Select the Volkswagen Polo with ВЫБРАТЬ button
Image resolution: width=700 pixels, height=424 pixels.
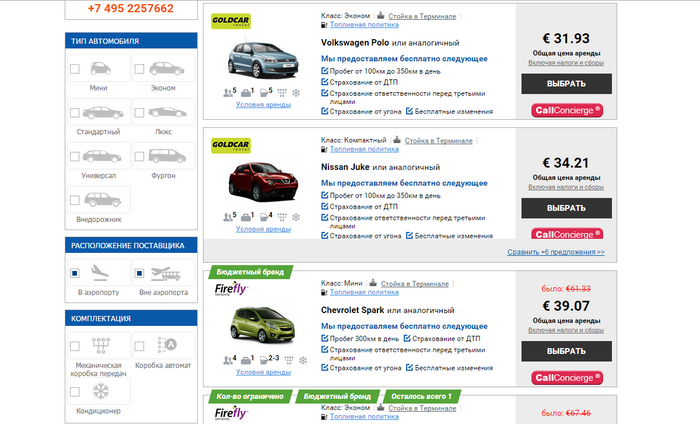pos(567,84)
